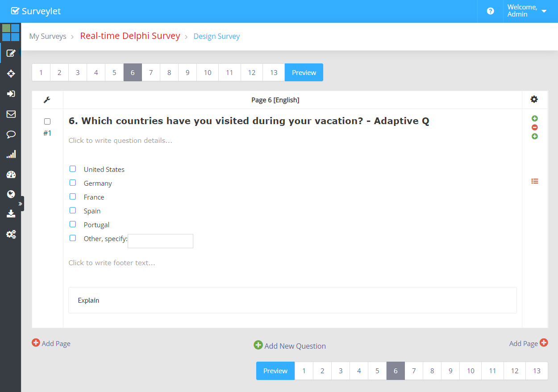
Task: Open the gears settings icon in sidebar
Action: coord(11,234)
